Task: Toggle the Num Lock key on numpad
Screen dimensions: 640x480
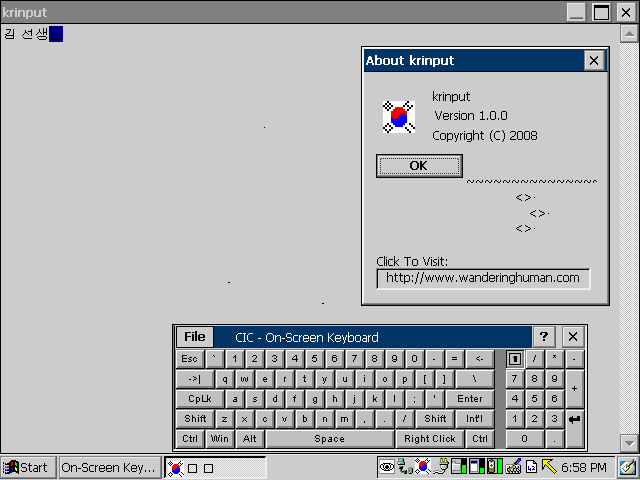Action: 515,359
